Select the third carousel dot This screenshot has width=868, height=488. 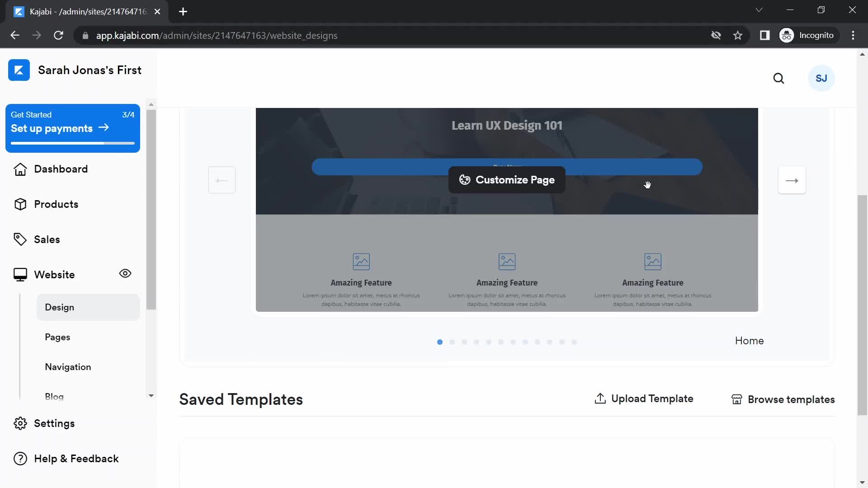point(464,342)
